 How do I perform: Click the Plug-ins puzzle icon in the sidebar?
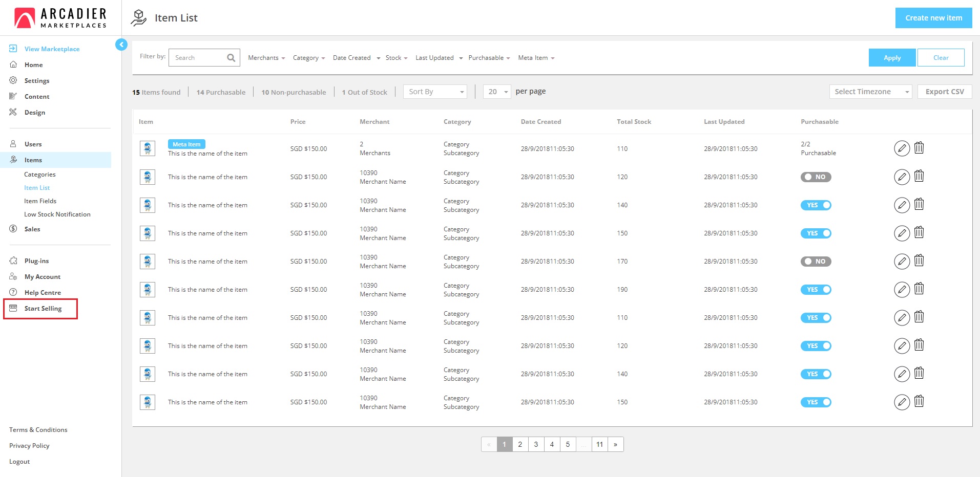pos(13,261)
